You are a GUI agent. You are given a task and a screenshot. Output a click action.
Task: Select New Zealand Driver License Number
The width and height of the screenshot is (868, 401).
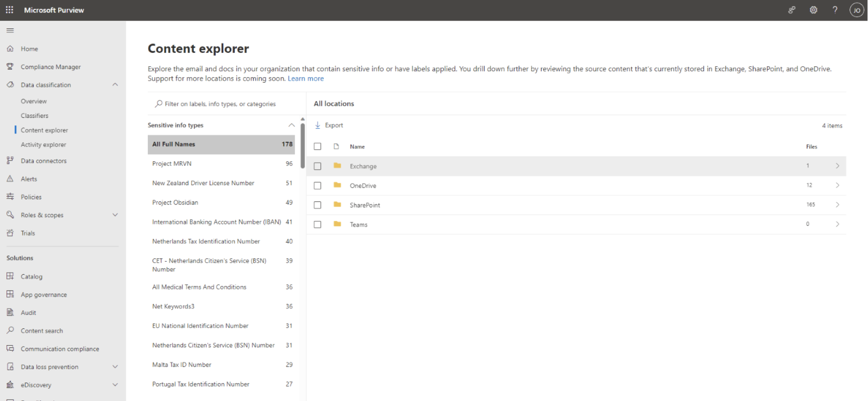click(221, 183)
